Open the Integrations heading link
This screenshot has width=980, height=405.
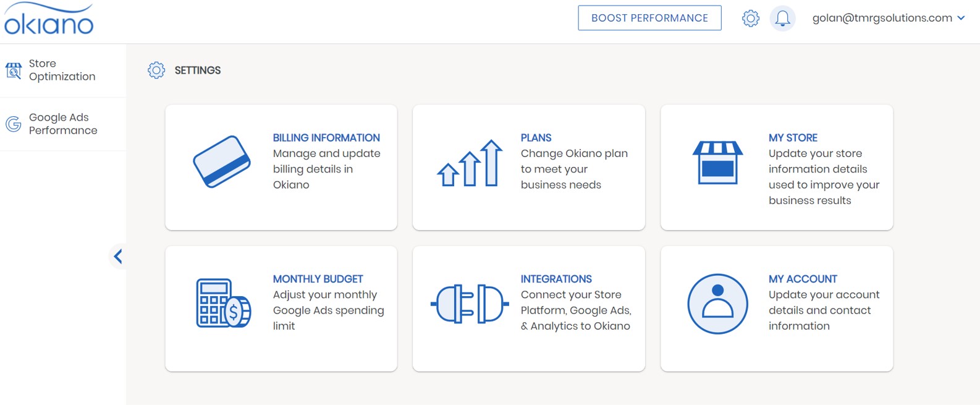click(x=556, y=279)
